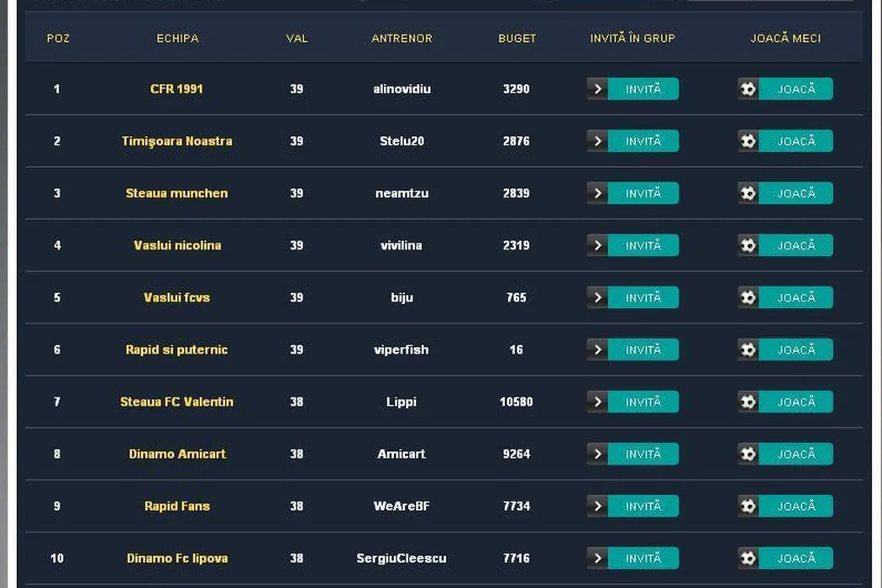Invite Steaua munchen to group
Screen dimensions: 882x588
[x=643, y=193]
